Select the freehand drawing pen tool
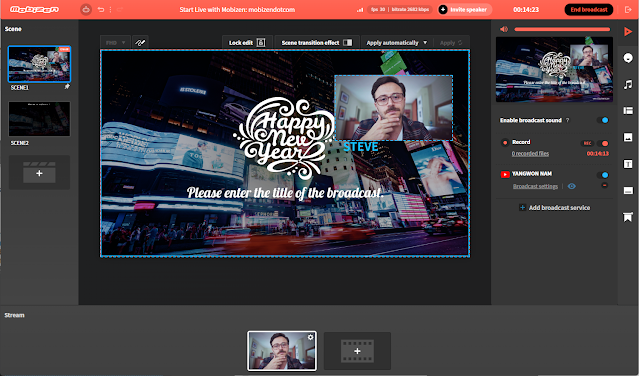 [x=140, y=42]
